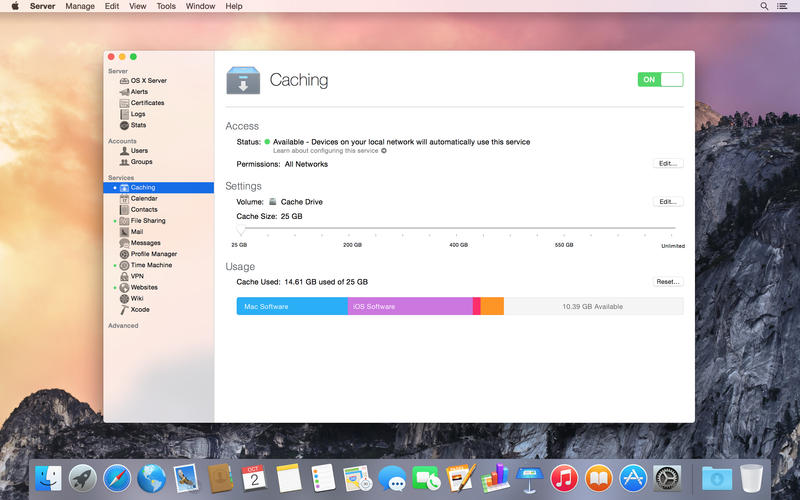Open the Alerts section in sidebar
The image size is (800, 500).
pyautogui.click(x=139, y=91)
